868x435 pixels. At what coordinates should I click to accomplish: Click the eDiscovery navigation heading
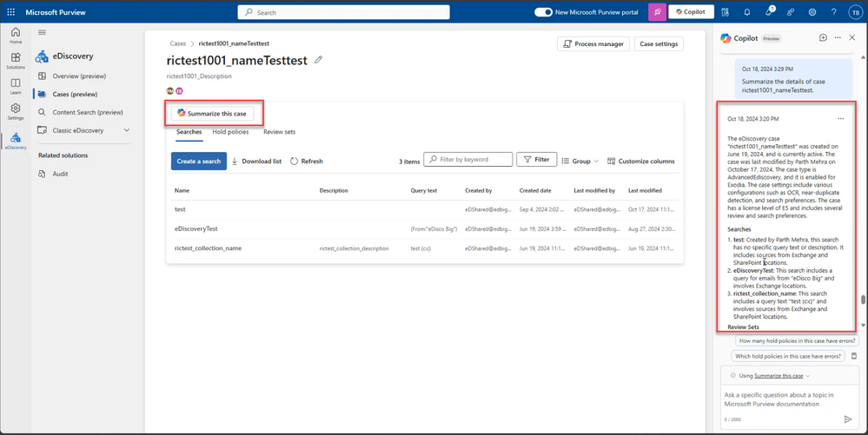click(72, 56)
